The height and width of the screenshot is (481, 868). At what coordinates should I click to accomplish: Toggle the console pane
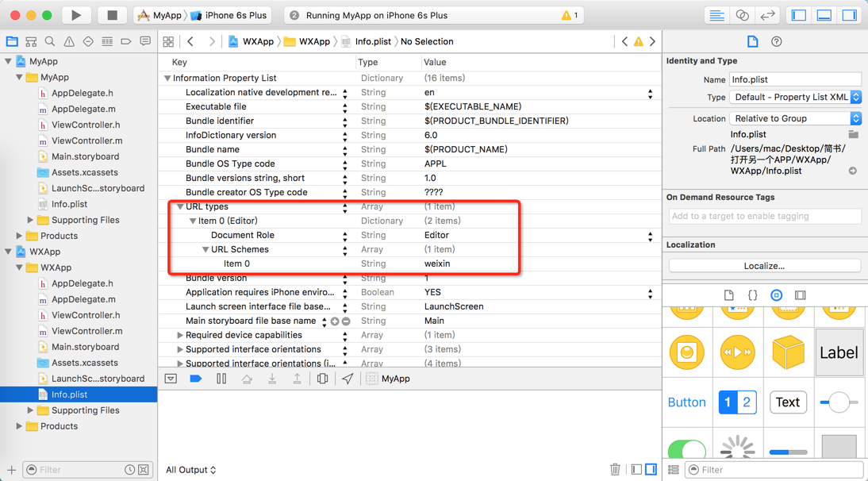[x=651, y=469]
